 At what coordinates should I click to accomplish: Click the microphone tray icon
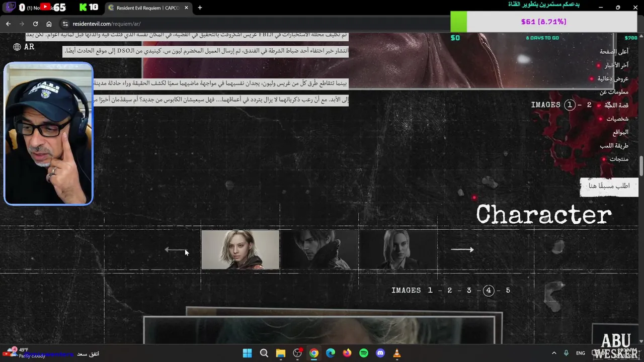pos(567,353)
